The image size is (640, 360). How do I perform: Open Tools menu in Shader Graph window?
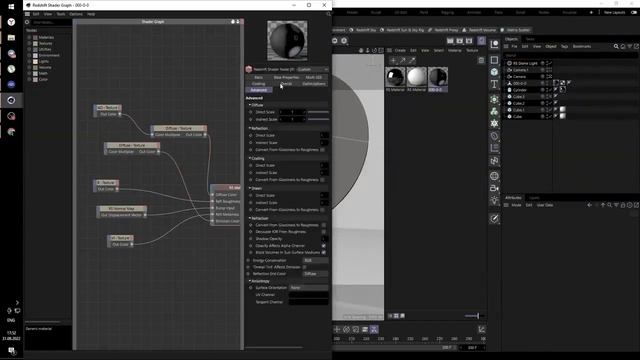pyautogui.click(x=61, y=14)
